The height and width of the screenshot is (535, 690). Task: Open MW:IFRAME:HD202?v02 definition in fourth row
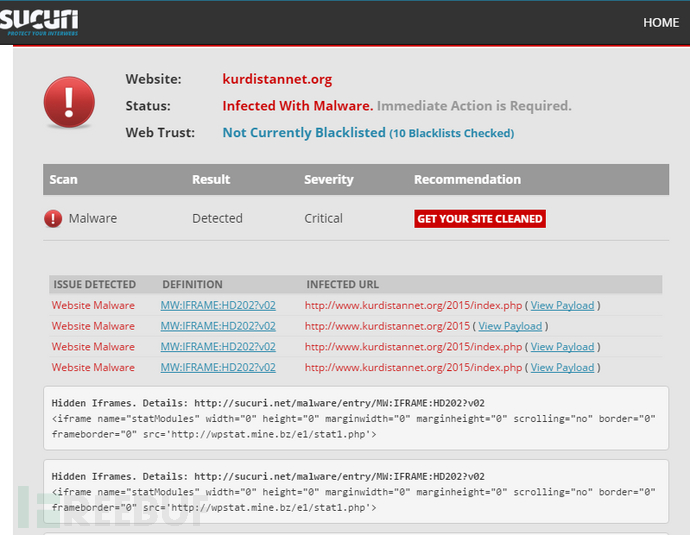pyautogui.click(x=218, y=367)
